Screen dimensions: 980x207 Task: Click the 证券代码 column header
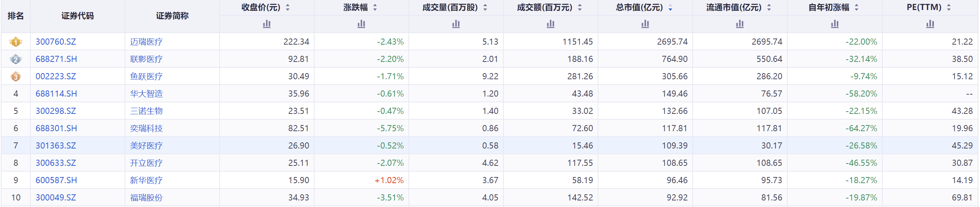(78, 16)
